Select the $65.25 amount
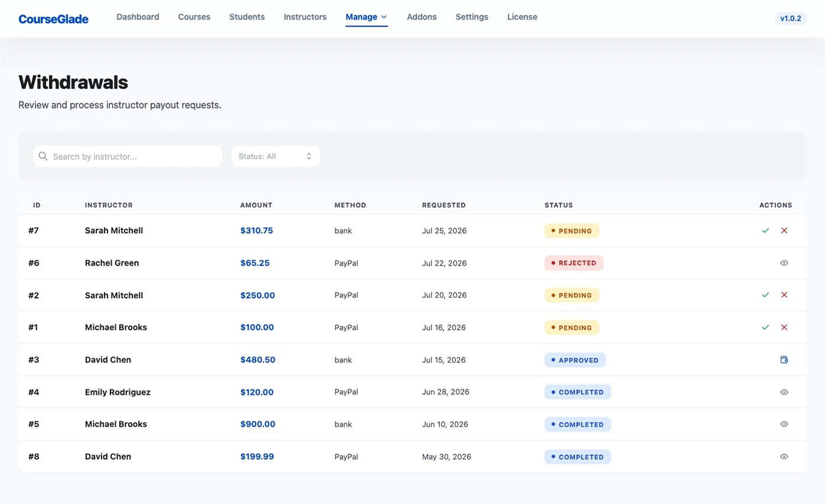 coord(255,263)
